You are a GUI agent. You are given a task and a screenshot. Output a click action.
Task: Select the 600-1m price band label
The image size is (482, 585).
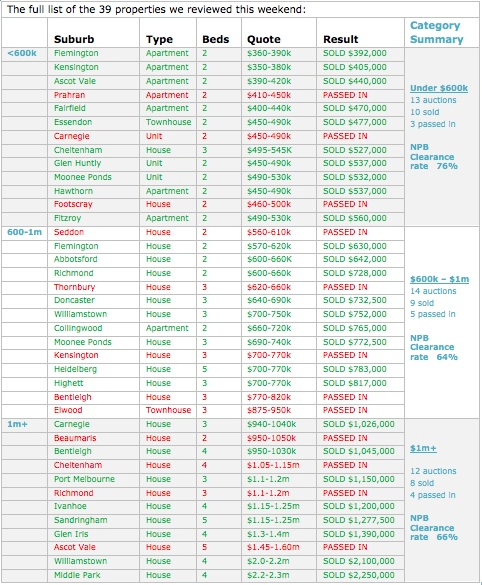point(24,232)
